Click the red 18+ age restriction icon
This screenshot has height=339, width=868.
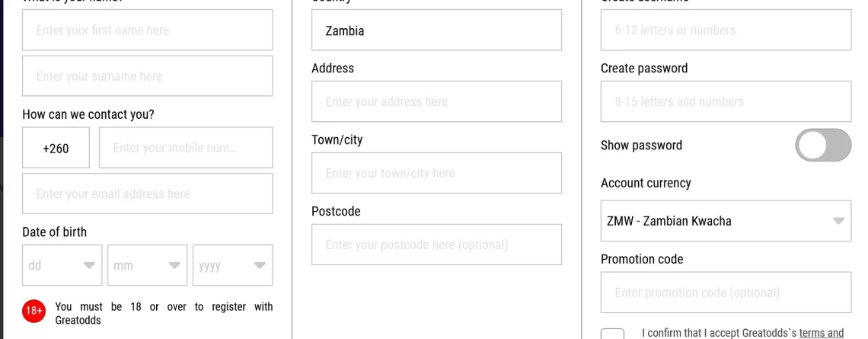point(34,312)
